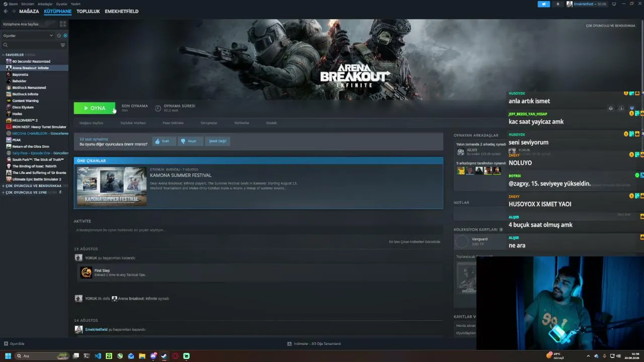Open the Destek link

click(272, 123)
